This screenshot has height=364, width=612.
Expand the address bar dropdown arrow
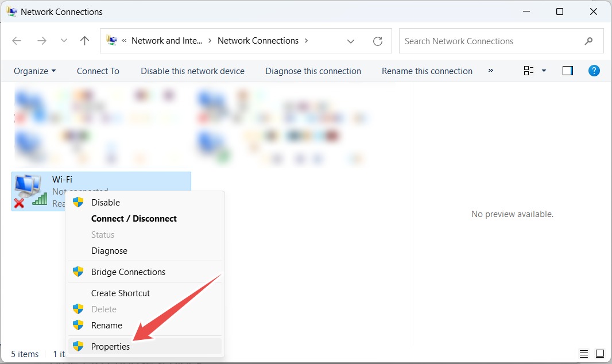pos(351,41)
